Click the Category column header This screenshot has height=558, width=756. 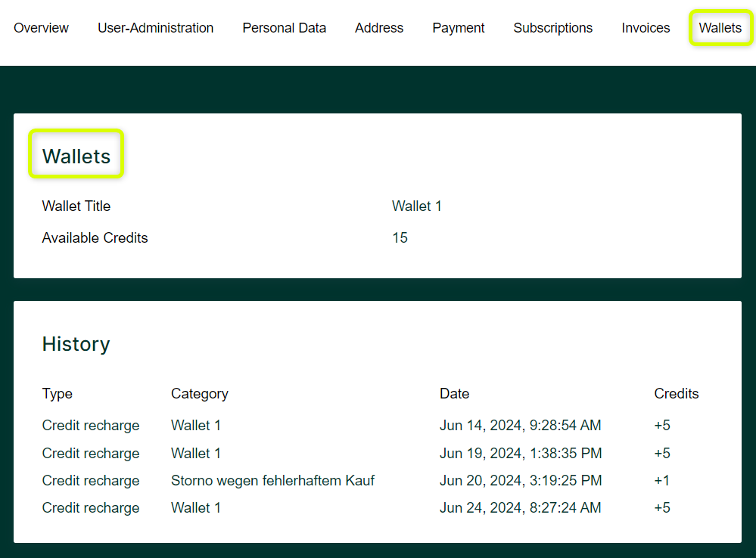tap(200, 394)
